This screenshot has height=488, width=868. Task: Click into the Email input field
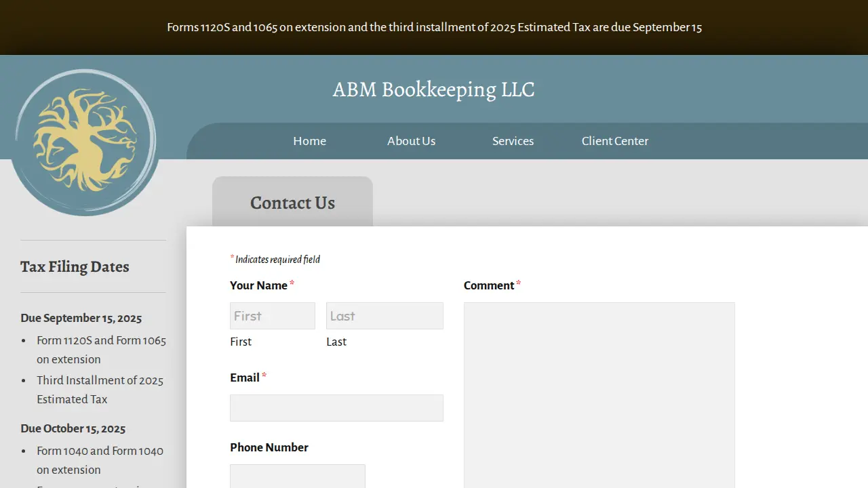coord(336,408)
